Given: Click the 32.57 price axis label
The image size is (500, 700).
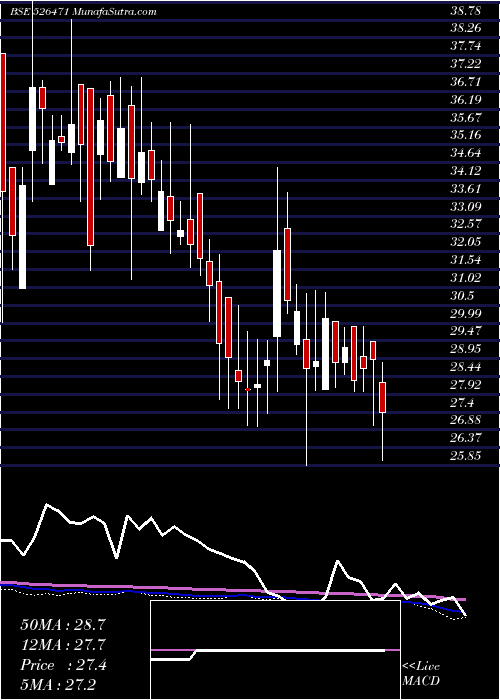Looking at the screenshot, I should pyautogui.click(x=465, y=225).
